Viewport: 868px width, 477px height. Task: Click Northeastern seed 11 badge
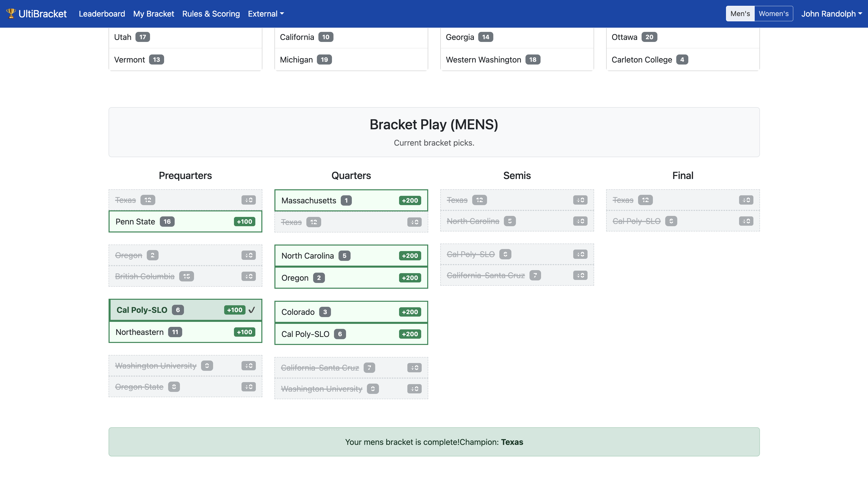click(x=175, y=332)
